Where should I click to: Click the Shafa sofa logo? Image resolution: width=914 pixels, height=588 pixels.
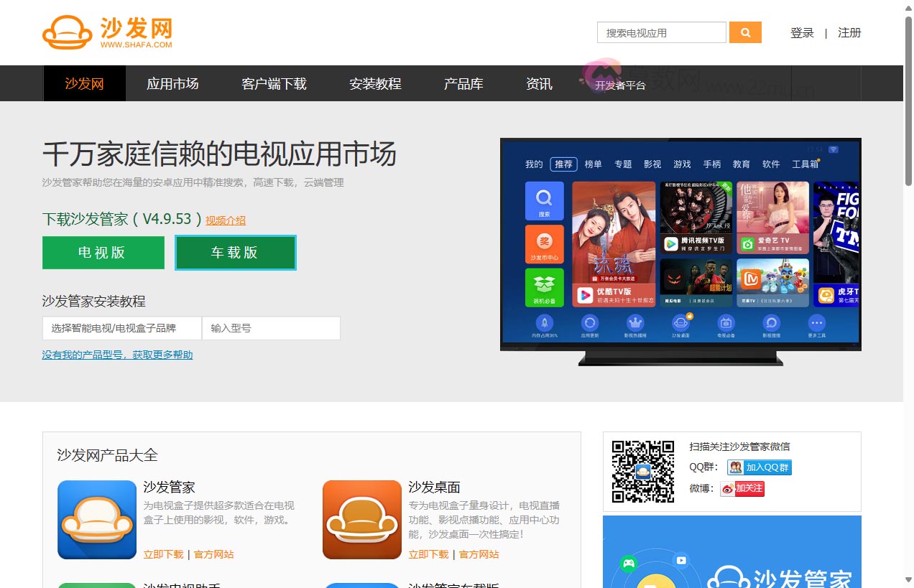tap(68, 32)
